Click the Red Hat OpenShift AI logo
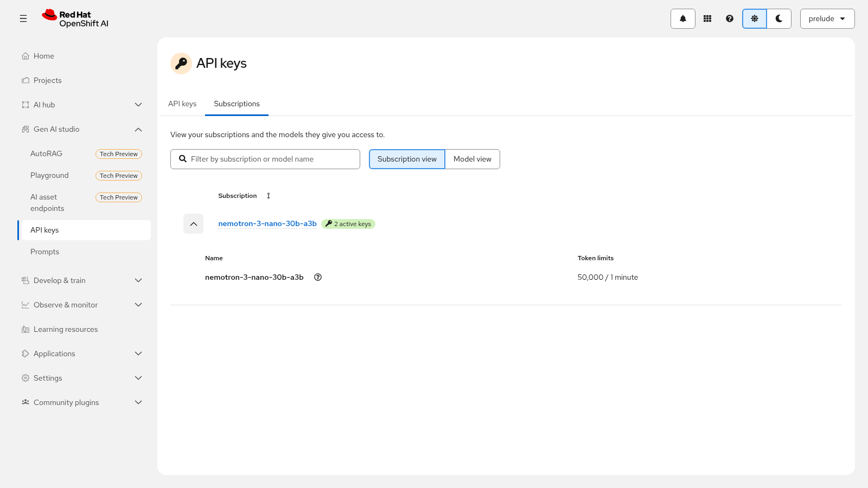868x488 pixels. point(75,18)
